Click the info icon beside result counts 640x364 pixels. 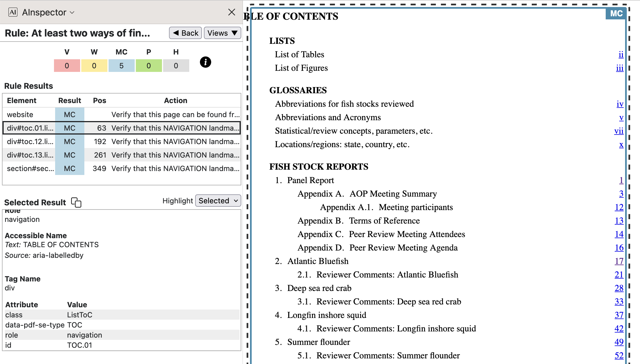click(x=205, y=62)
